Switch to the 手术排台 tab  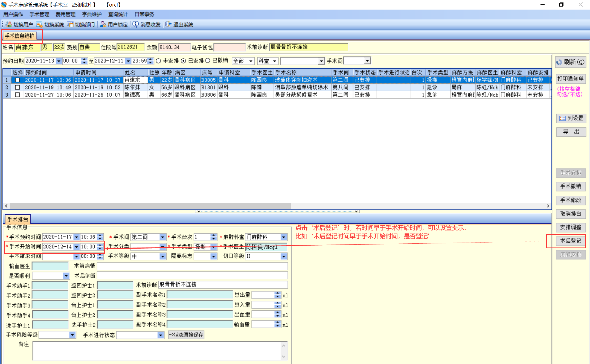[x=18, y=219]
